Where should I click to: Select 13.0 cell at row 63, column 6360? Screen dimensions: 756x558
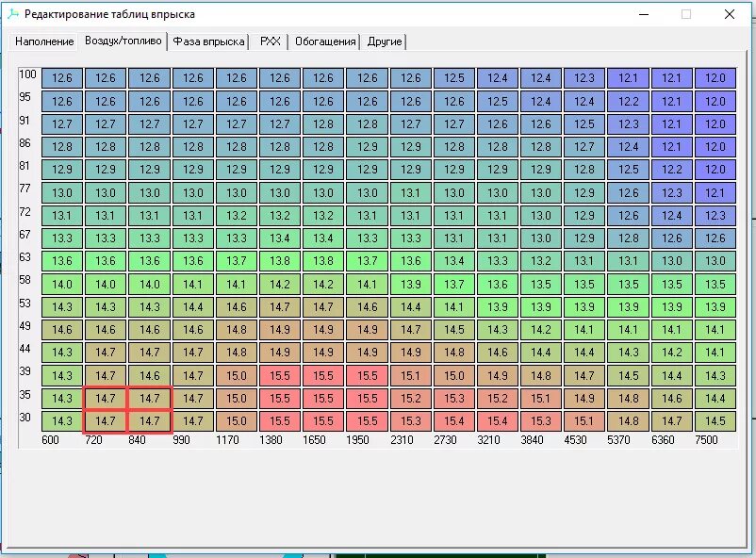pyautogui.click(x=671, y=261)
